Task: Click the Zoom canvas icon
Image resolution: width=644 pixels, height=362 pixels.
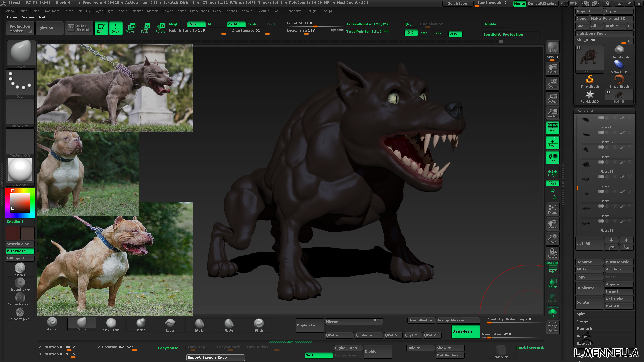Action: click(x=552, y=83)
